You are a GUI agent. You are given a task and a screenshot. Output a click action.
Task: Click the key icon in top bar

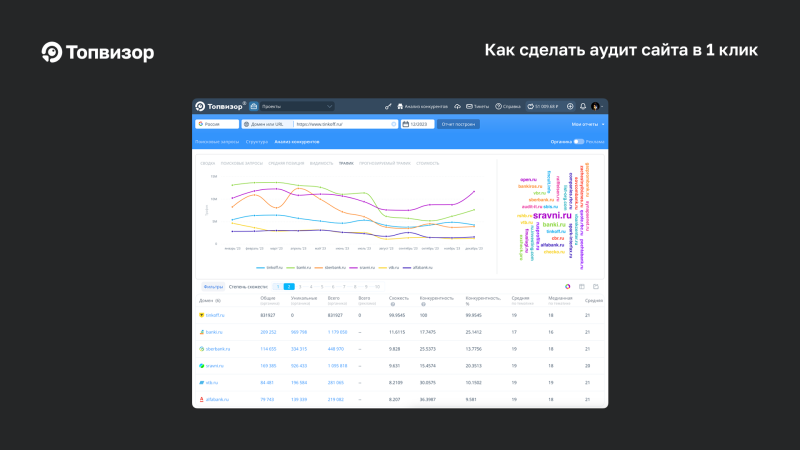click(388, 106)
